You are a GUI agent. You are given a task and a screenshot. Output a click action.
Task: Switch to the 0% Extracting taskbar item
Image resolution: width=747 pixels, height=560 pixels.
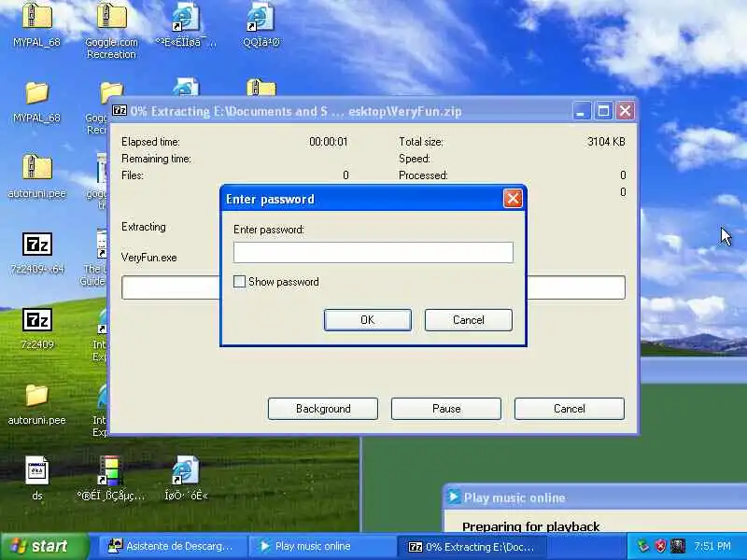472,547
